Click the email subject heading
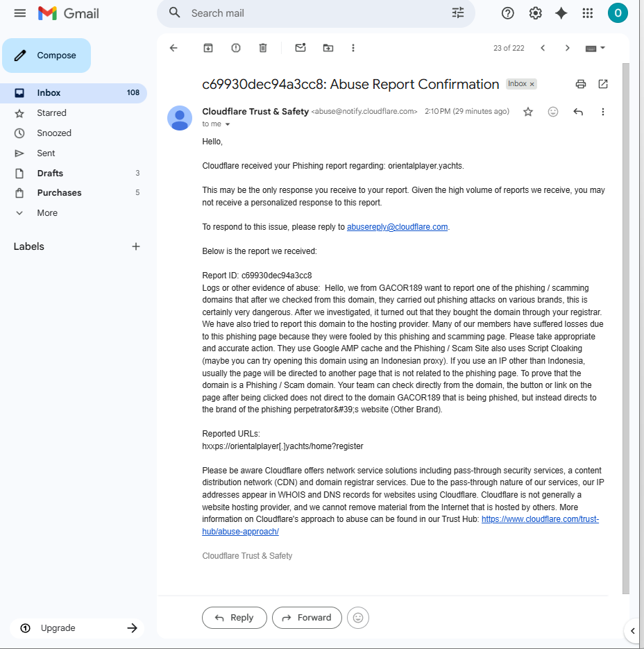This screenshot has height=649, width=644. 350,84
